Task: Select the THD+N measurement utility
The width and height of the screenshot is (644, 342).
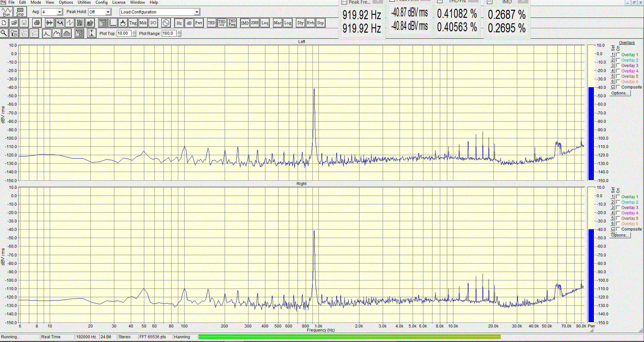Action: coord(222,23)
